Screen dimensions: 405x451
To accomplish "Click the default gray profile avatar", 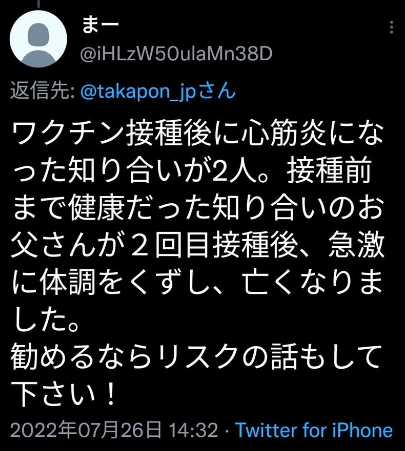I will pyautogui.click(x=38, y=39).
